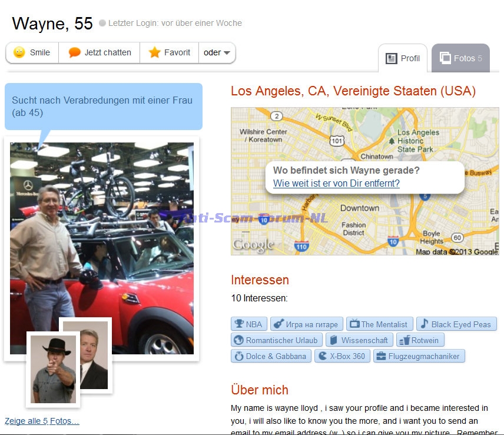Screen dimensions: 504x435
Task: Add Wayne as Favorit with star
Action: pos(170,52)
